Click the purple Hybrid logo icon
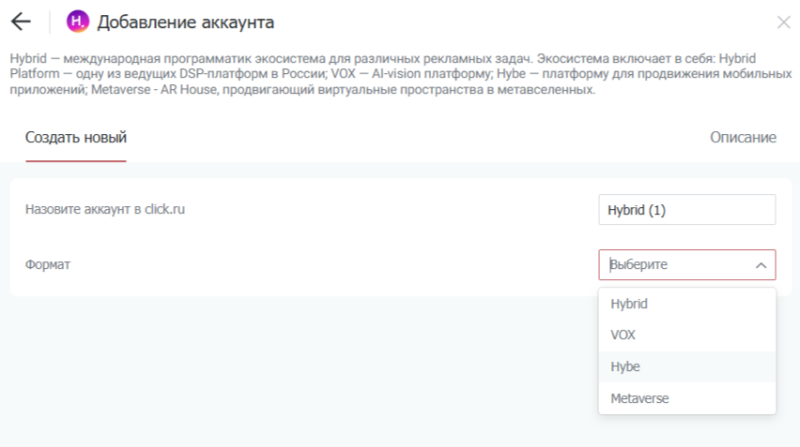800x447 pixels. coord(78,21)
